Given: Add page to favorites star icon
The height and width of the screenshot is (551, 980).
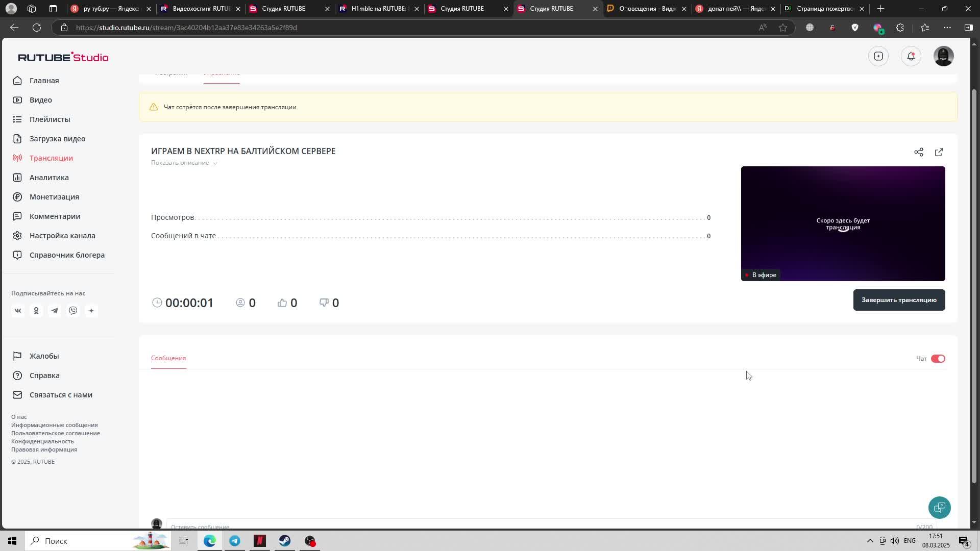Looking at the screenshot, I should tap(783, 28).
